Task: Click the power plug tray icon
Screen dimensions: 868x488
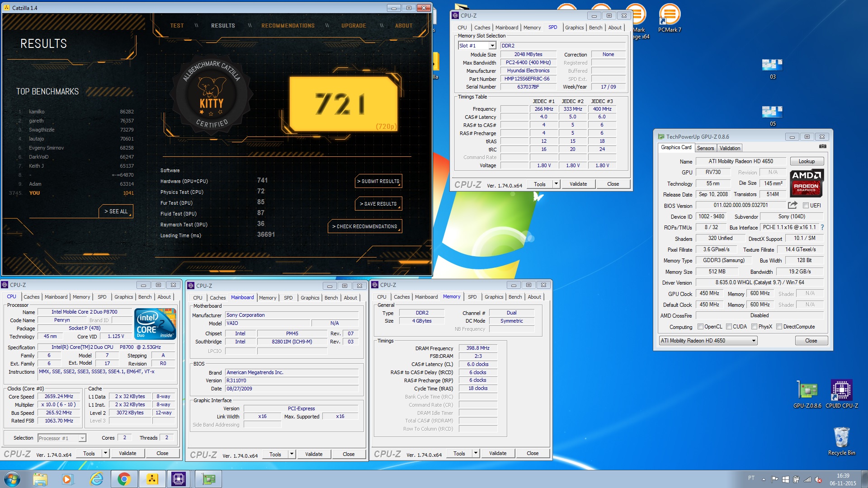Action: pyautogui.click(x=796, y=479)
